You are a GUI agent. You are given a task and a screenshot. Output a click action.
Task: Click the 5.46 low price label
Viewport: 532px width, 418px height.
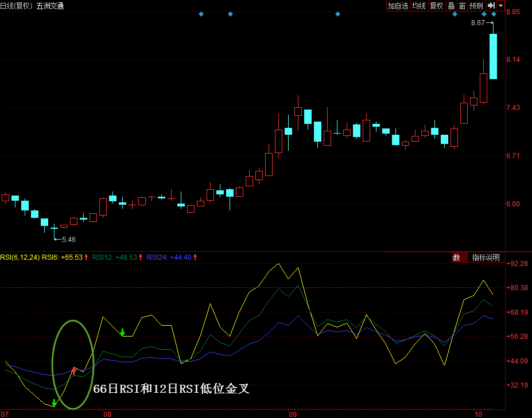point(69,239)
